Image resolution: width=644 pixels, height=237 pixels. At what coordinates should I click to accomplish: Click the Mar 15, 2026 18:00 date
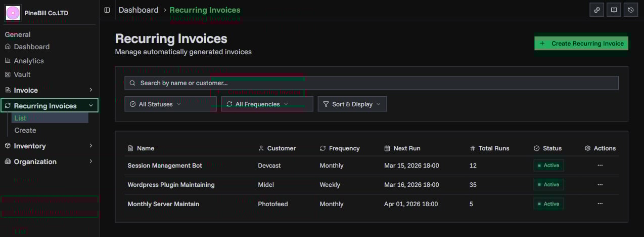(x=411, y=166)
